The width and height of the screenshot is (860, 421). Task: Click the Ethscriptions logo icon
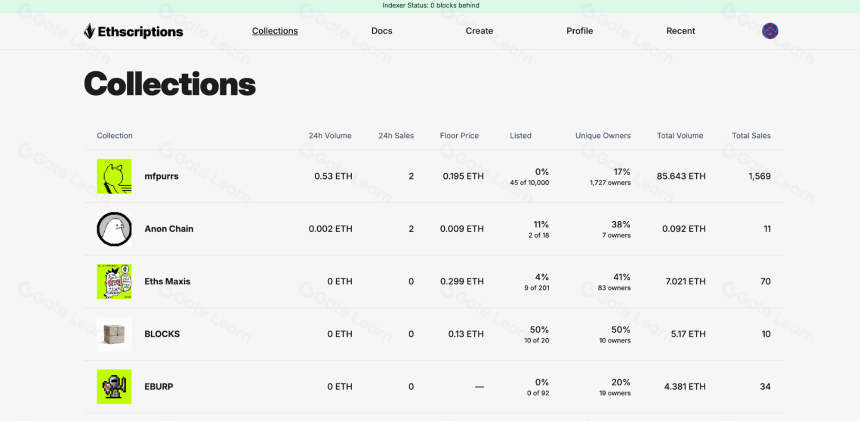[x=89, y=31]
